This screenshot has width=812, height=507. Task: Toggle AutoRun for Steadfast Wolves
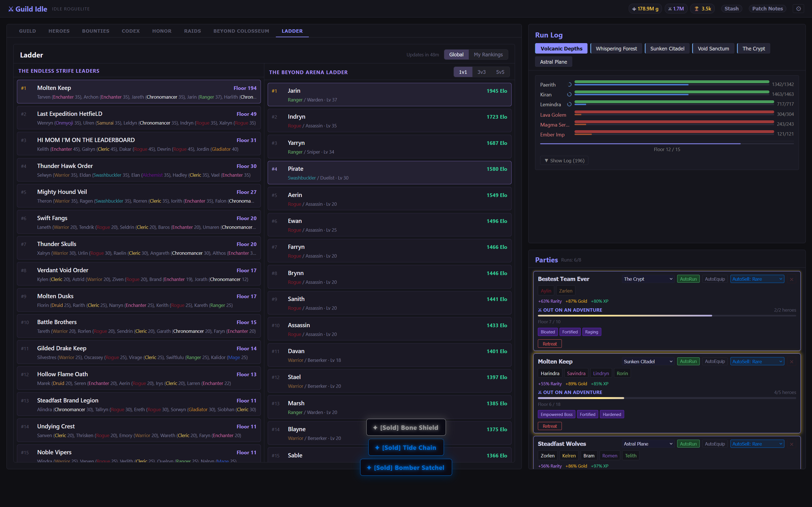click(x=688, y=444)
